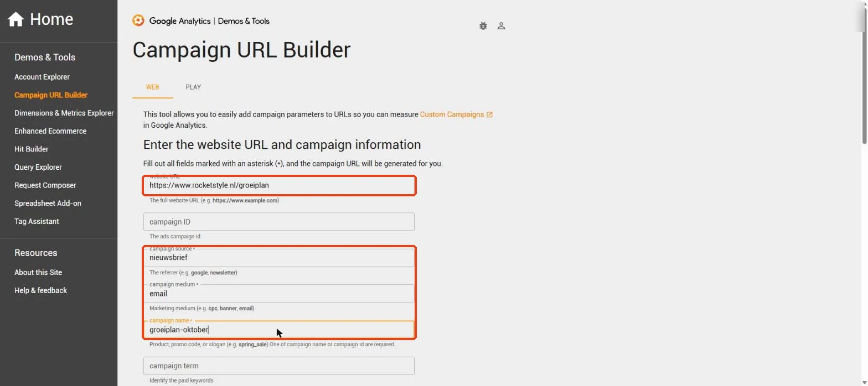Click helper text 'The ads campaign id.'
Image resolution: width=868 pixels, height=386 pixels.
(x=175, y=236)
